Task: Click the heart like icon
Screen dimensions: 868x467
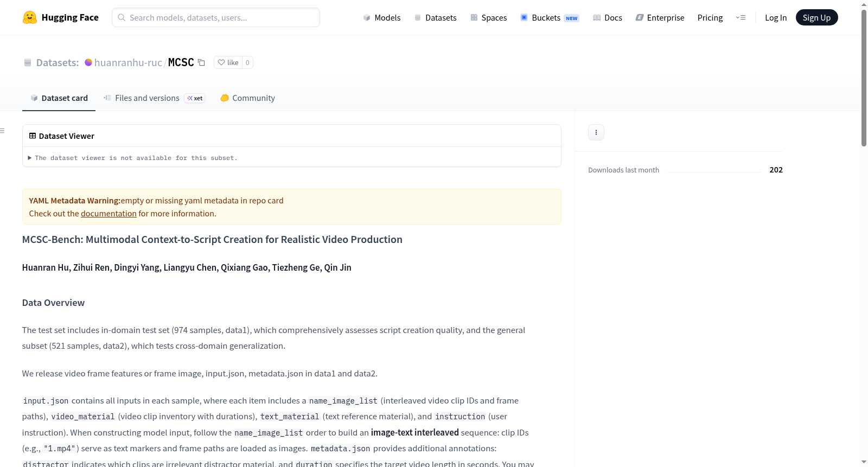Action: [x=221, y=62]
